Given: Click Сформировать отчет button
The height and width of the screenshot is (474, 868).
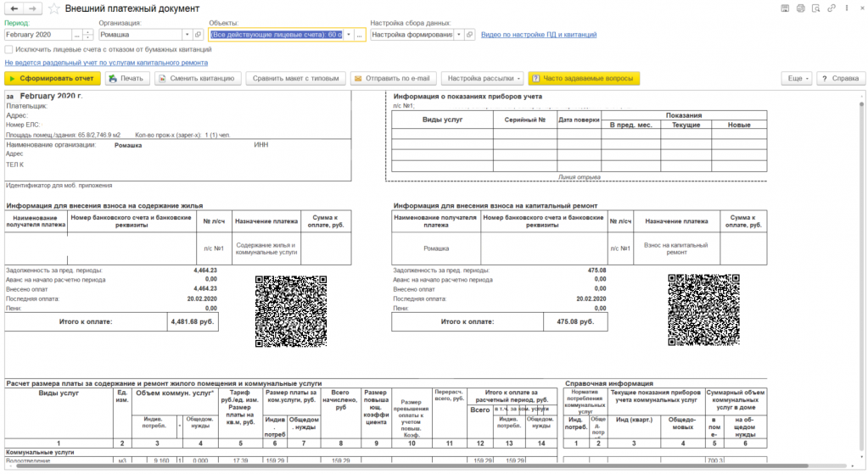Looking at the screenshot, I should [x=53, y=79].
